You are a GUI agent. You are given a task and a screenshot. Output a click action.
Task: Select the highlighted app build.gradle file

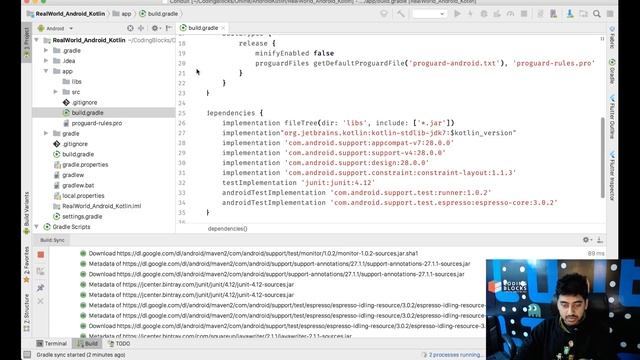click(x=83, y=113)
